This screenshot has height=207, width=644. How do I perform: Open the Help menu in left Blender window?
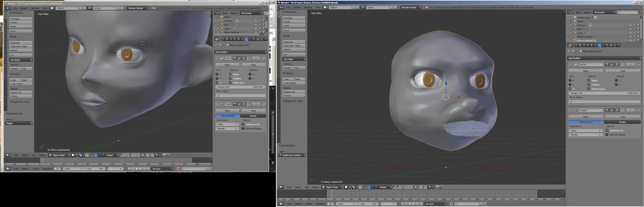coord(45,8)
